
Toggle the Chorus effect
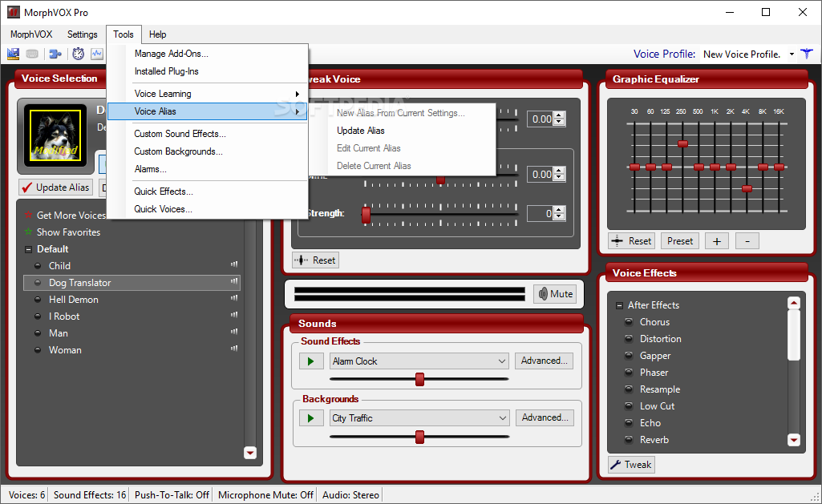click(x=629, y=321)
